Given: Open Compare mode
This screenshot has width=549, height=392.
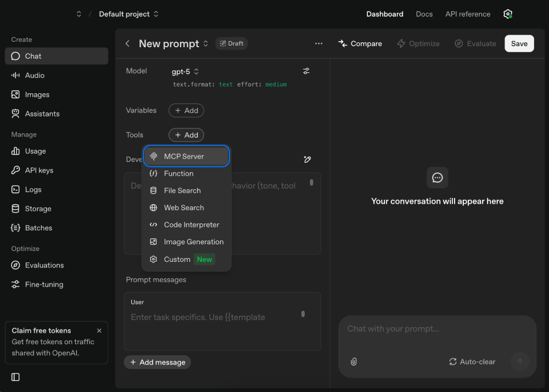Looking at the screenshot, I should coord(360,43).
